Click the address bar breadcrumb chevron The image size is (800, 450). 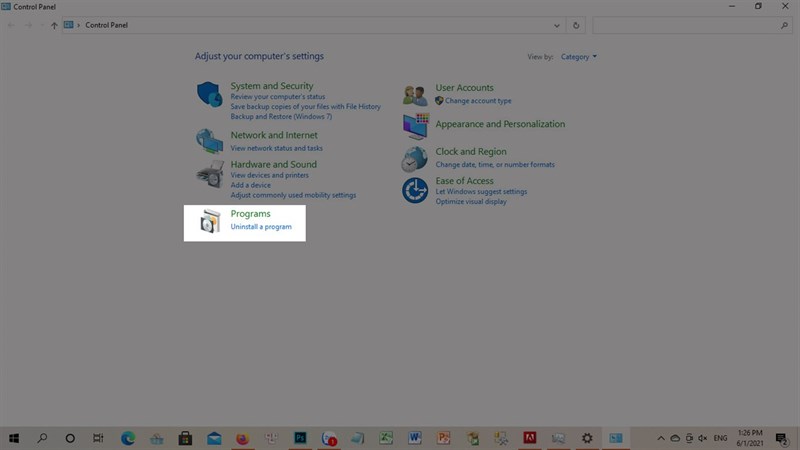coord(78,25)
